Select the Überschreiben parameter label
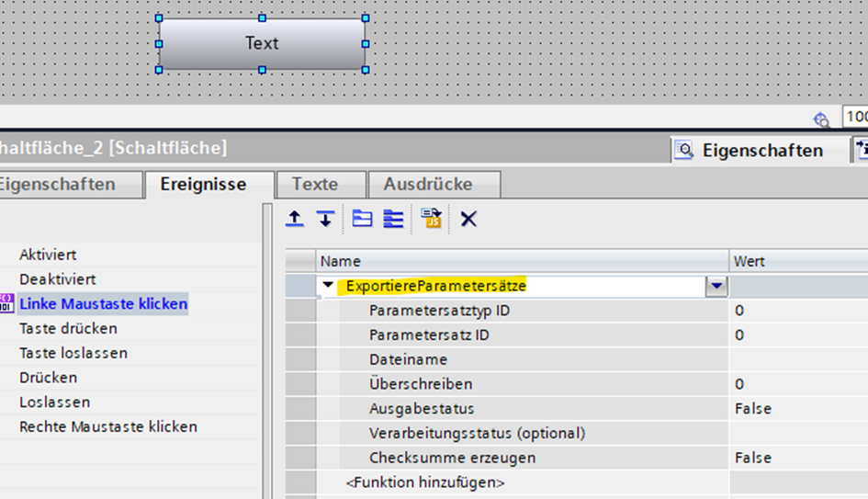The width and height of the screenshot is (868, 499). pos(421,384)
